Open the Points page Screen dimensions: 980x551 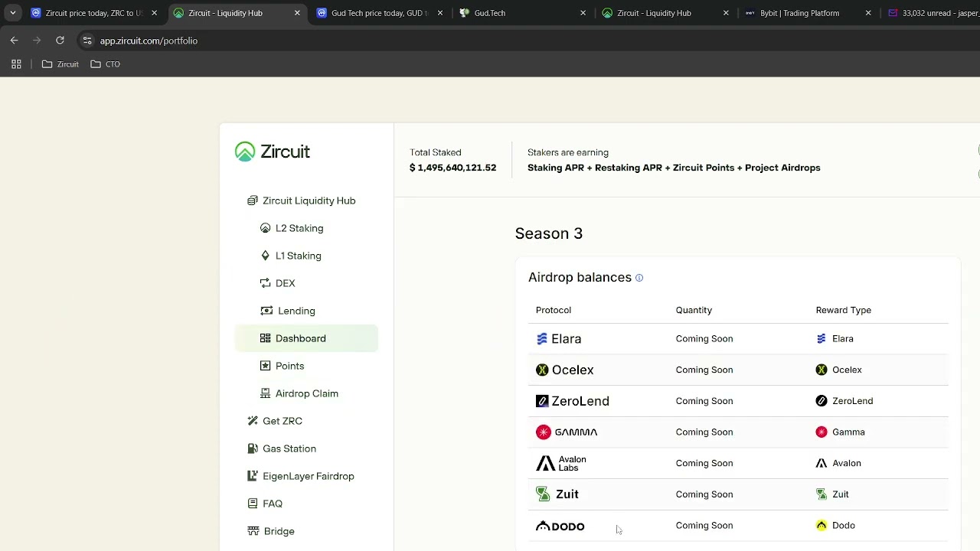click(289, 366)
